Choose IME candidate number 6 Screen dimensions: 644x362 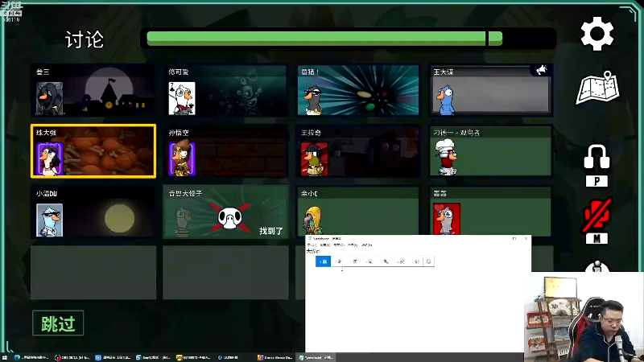click(401, 261)
